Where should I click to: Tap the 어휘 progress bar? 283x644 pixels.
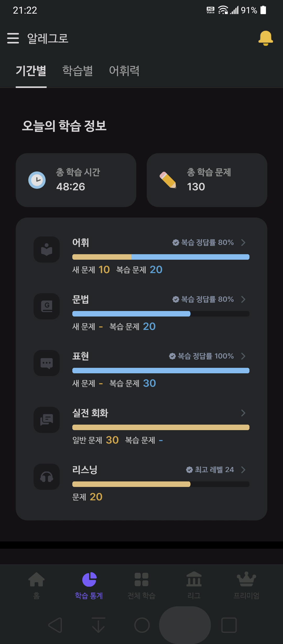pos(161,257)
